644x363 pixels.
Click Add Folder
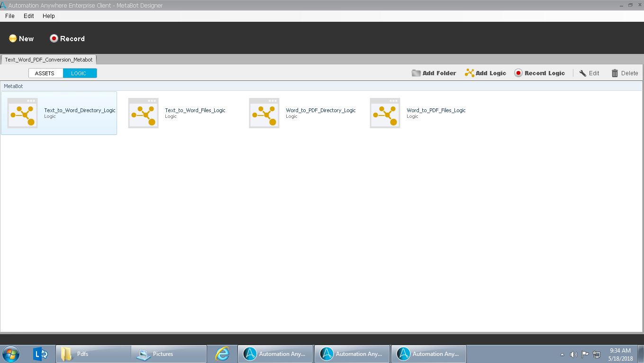[x=434, y=73]
